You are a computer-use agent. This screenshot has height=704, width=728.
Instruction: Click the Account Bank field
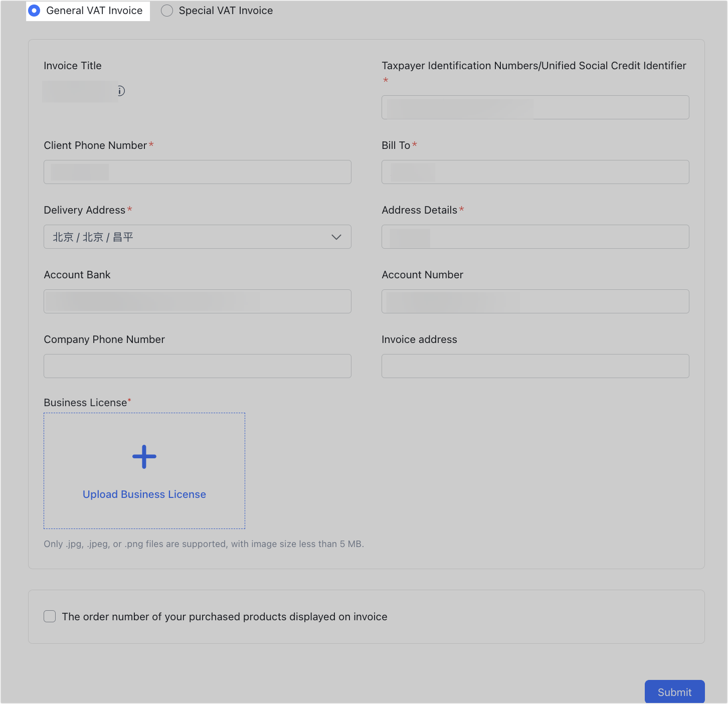click(x=197, y=301)
